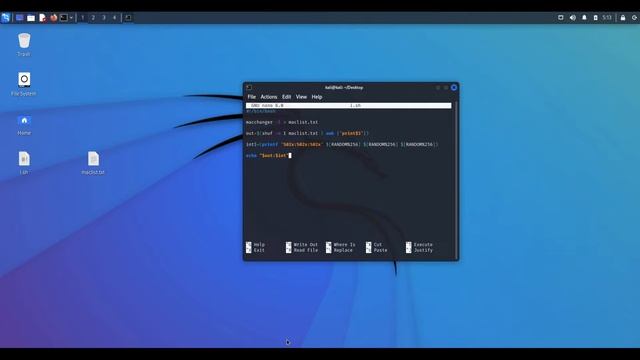The image size is (640, 360).
Task: Open the notifications bell in the tray
Action: [x=584, y=18]
